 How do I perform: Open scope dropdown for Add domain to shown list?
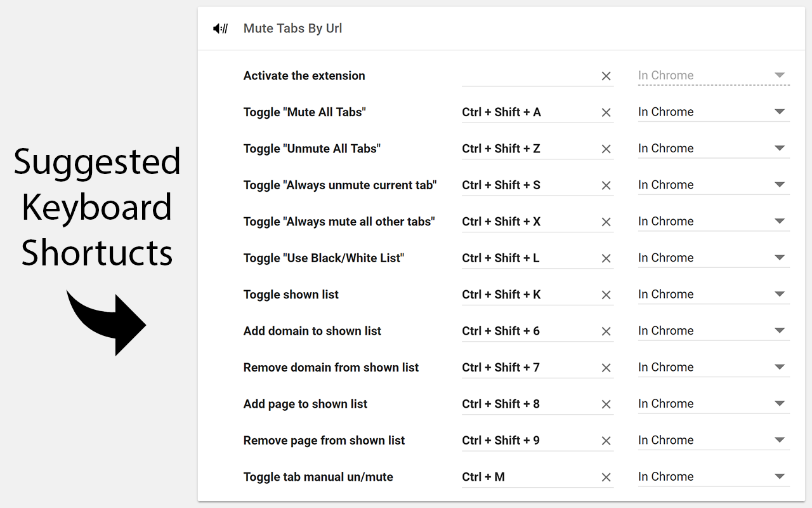714,331
